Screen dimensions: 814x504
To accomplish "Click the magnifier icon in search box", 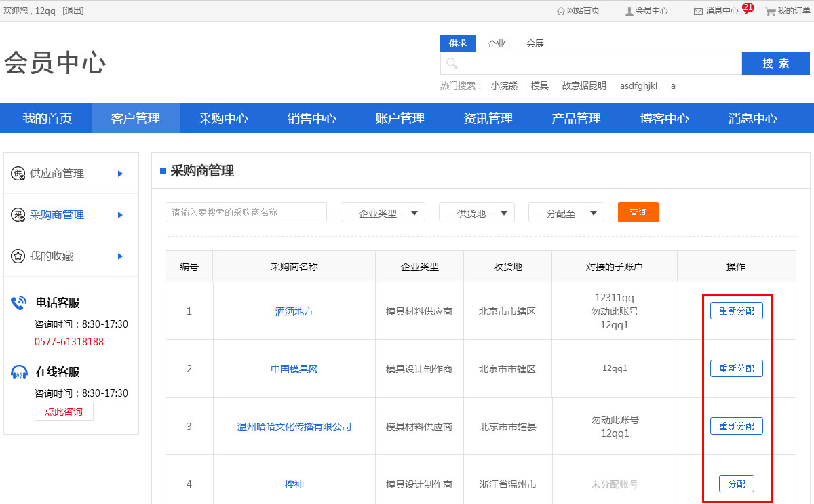I will click(x=452, y=63).
